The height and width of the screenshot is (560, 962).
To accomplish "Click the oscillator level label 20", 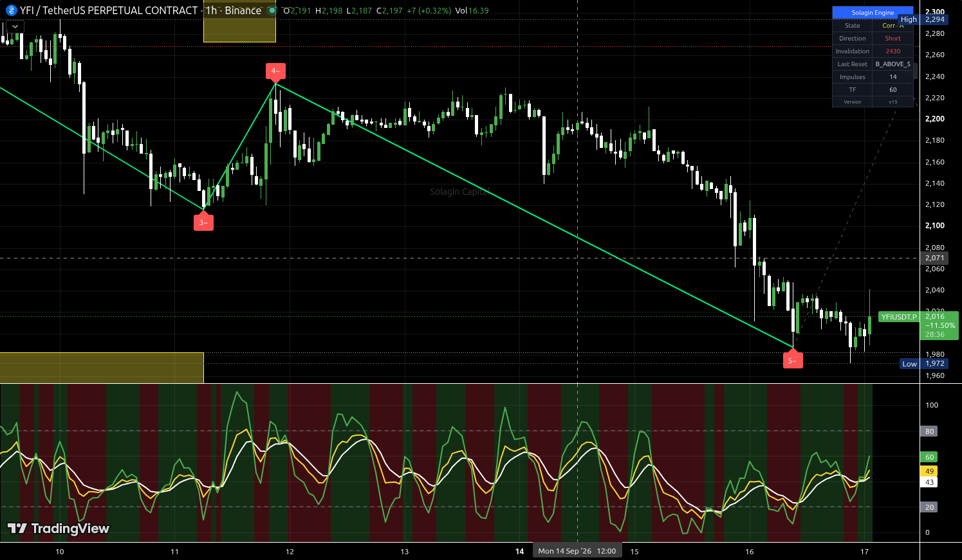I will (929, 507).
